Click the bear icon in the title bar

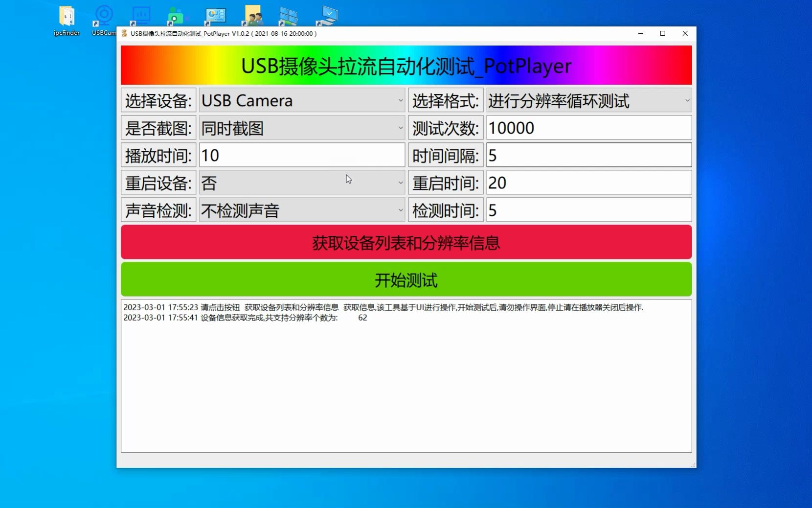point(124,33)
